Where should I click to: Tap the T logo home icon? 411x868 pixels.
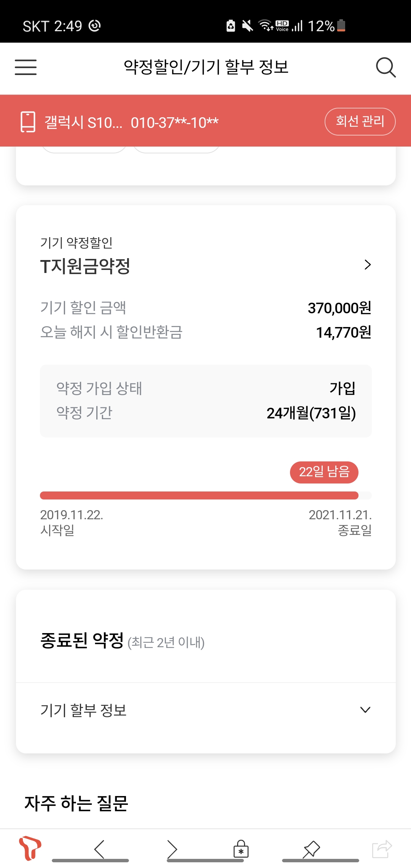pyautogui.click(x=30, y=848)
